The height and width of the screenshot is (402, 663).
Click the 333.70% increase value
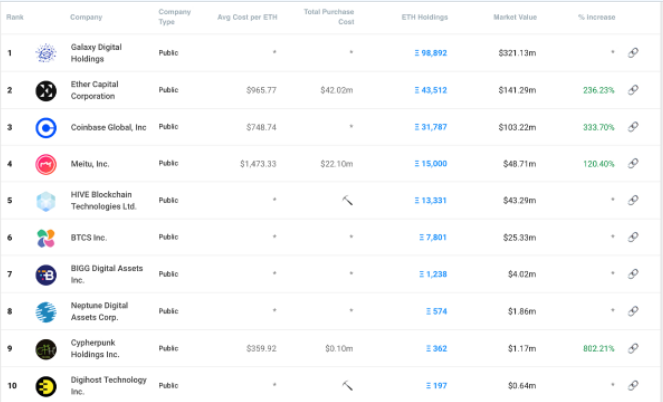pyautogui.click(x=599, y=127)
